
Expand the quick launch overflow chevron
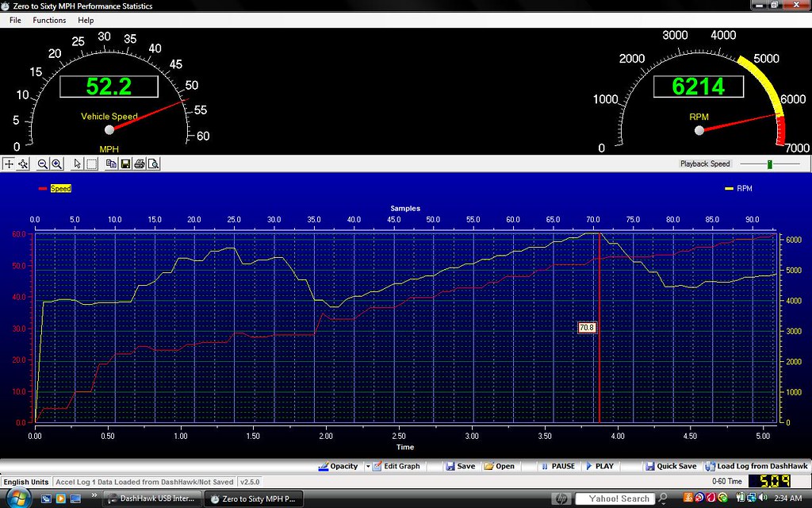click(94, 495)
